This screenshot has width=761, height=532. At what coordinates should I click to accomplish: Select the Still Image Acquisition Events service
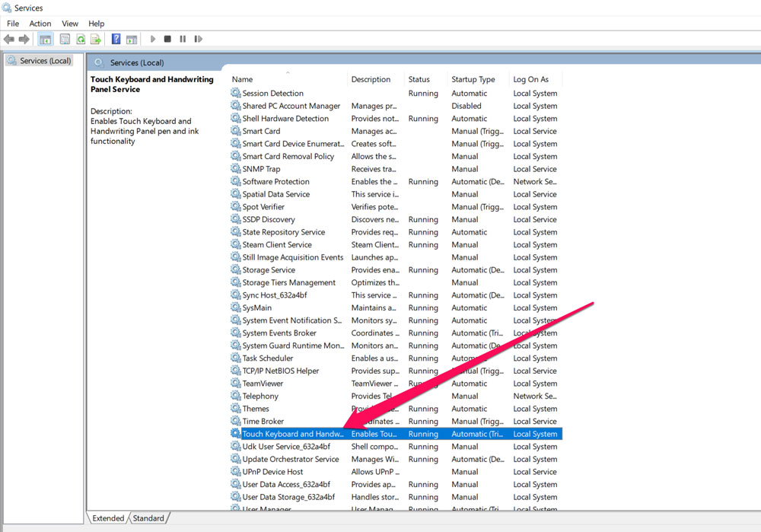[x=396, y=256]
